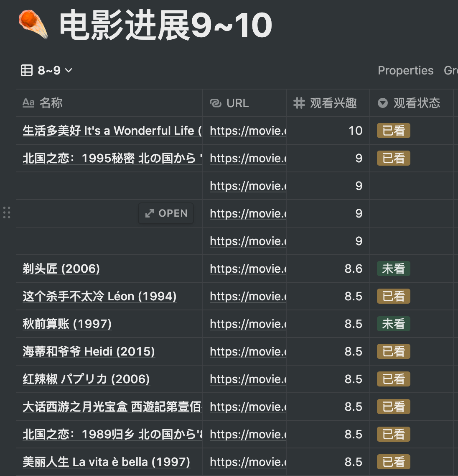
Task: Click 已看 status tag for 生活多美好
Action: [393, 131]
